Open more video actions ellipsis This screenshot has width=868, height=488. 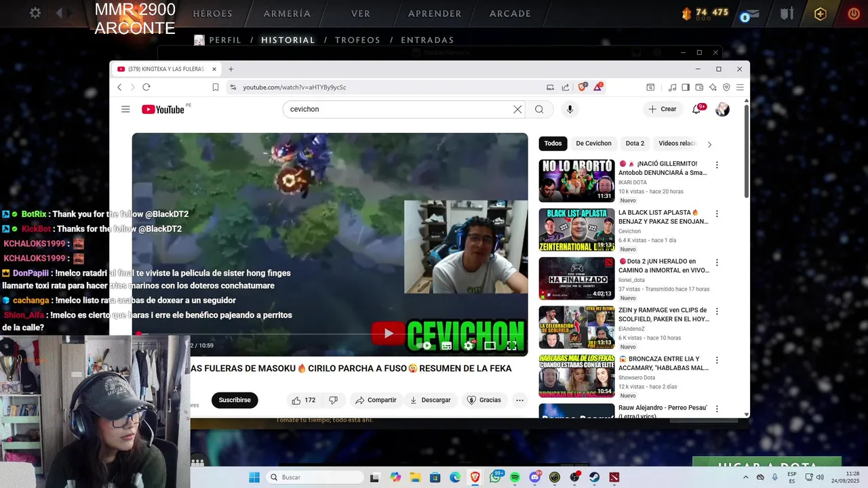point(519,400)
